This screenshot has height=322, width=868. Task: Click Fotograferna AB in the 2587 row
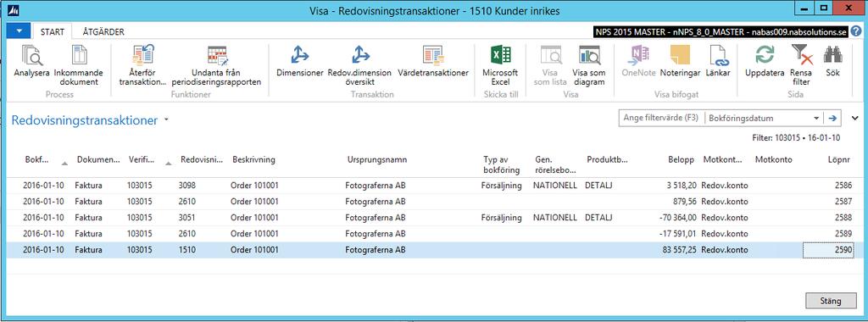376,202
